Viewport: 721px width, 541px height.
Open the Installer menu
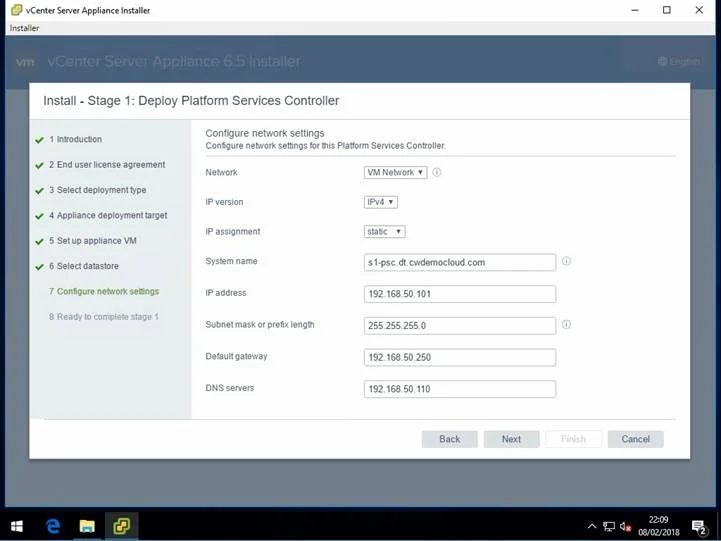tap(24, 28)
